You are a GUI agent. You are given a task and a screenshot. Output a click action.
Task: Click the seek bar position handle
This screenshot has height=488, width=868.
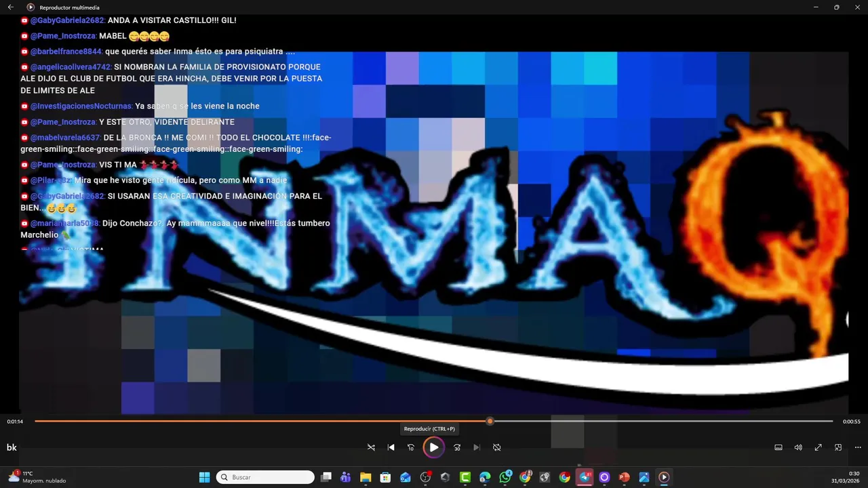490,421
